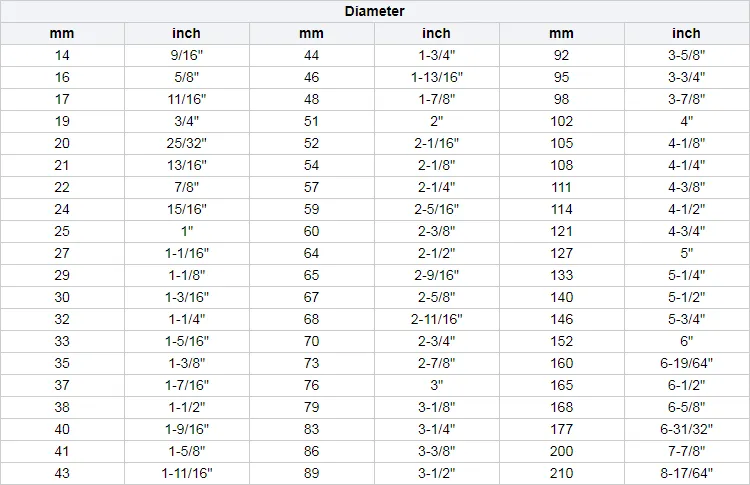The image size is (750, 485).
Task: Click the 4" inch cell
Action: [x=687, y=121]
